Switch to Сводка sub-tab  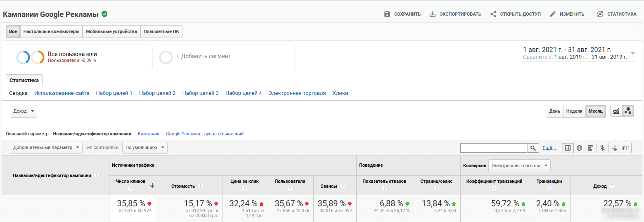click(x=18, y=93)
